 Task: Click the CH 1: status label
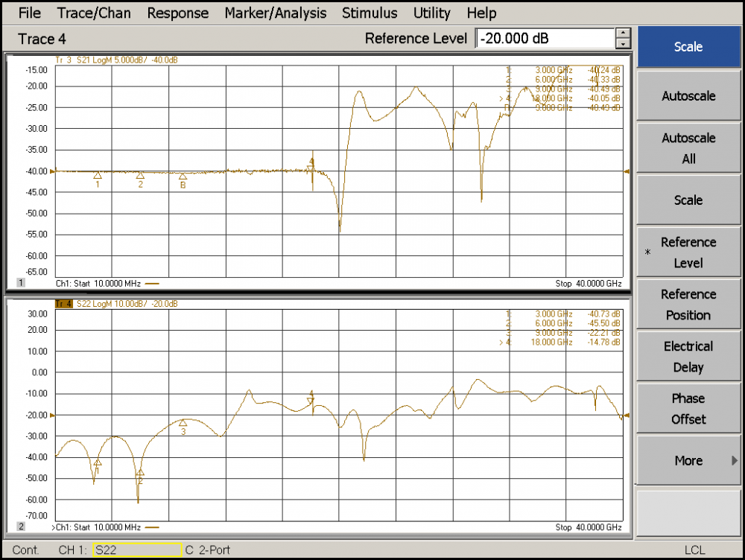(x=73, y=550)
